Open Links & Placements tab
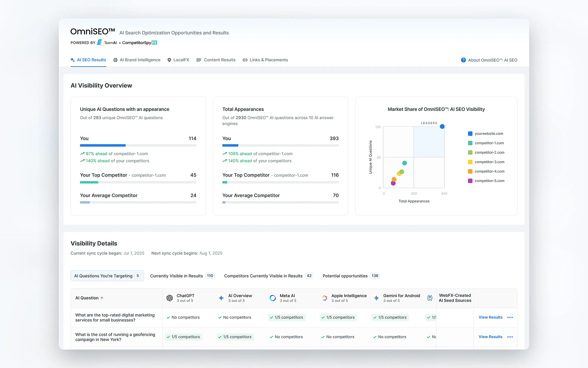 click(x=265, y=60)
